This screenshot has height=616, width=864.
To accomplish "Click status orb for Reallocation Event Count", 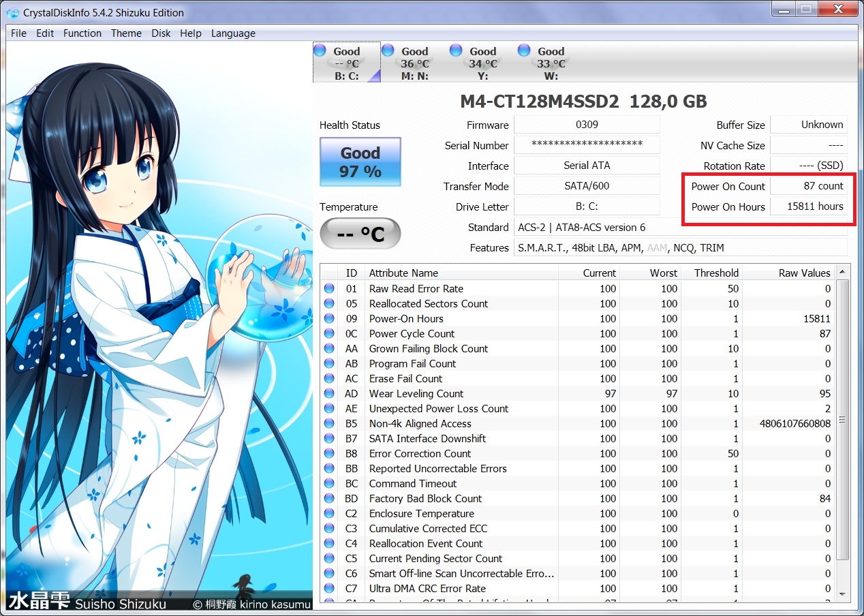I will tap(329, 543).
